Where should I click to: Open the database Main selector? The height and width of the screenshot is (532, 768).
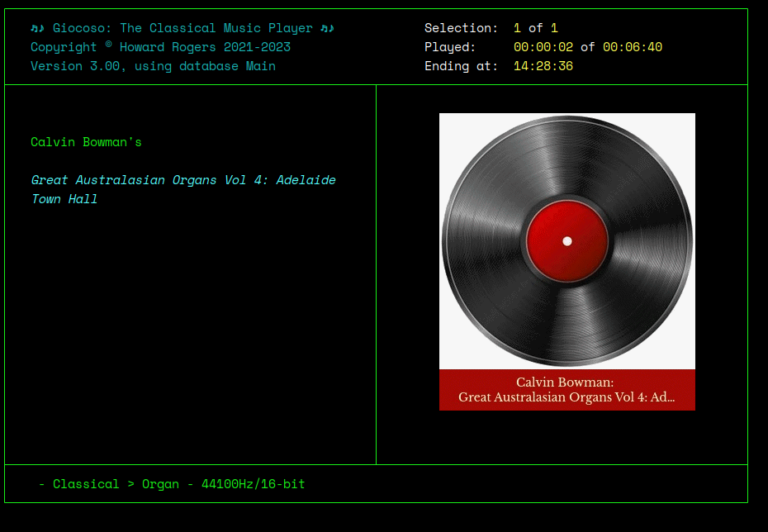(x=259, y=66)
